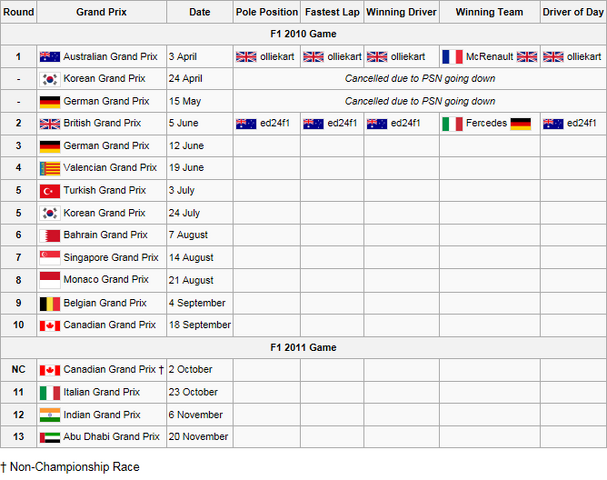Click the Winning Driver column header
This screenshot has width=607, height=480.
click(x=401, y=12)
